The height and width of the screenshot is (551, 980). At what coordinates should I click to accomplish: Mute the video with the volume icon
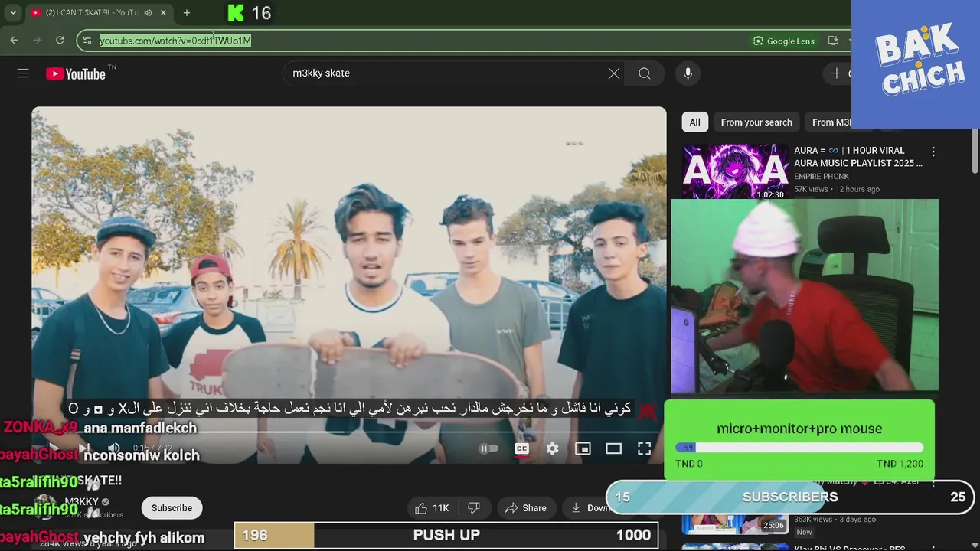click(x=113, y=448)
